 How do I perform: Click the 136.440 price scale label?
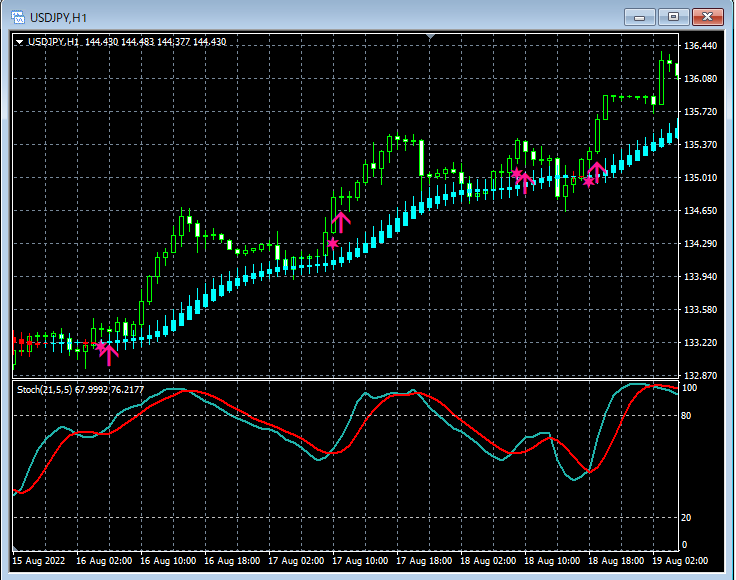click(701, 46)
